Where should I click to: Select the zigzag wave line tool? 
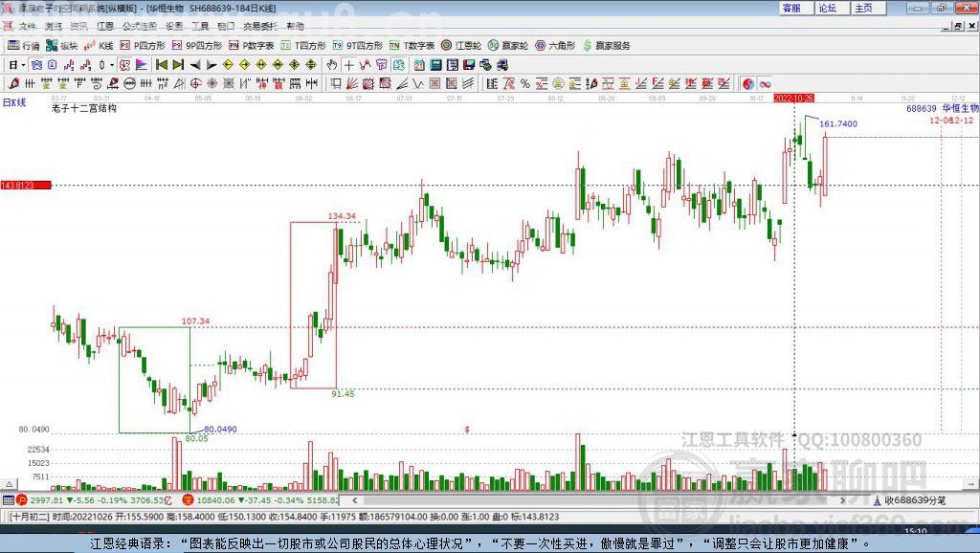pyautogui.click(x=417, y=84)
